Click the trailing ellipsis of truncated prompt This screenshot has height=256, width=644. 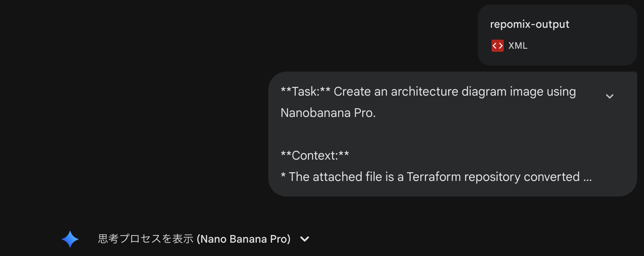click(587, 177)
